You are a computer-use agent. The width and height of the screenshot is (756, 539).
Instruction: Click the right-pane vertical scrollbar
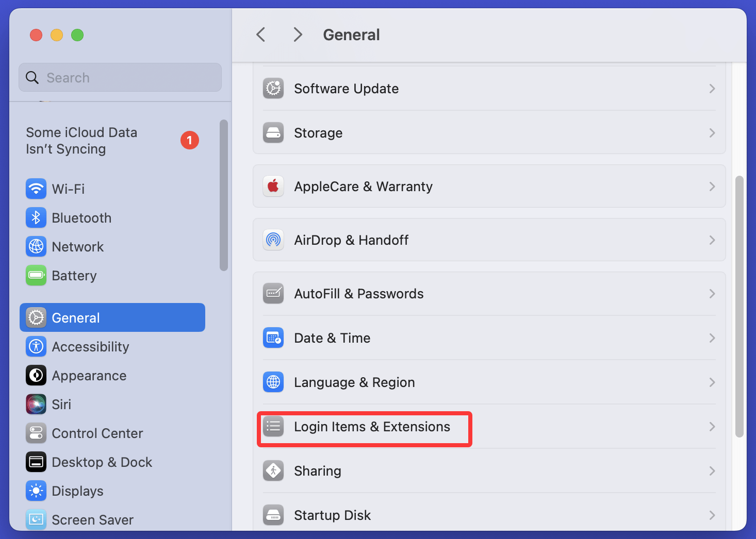(739, 307)
